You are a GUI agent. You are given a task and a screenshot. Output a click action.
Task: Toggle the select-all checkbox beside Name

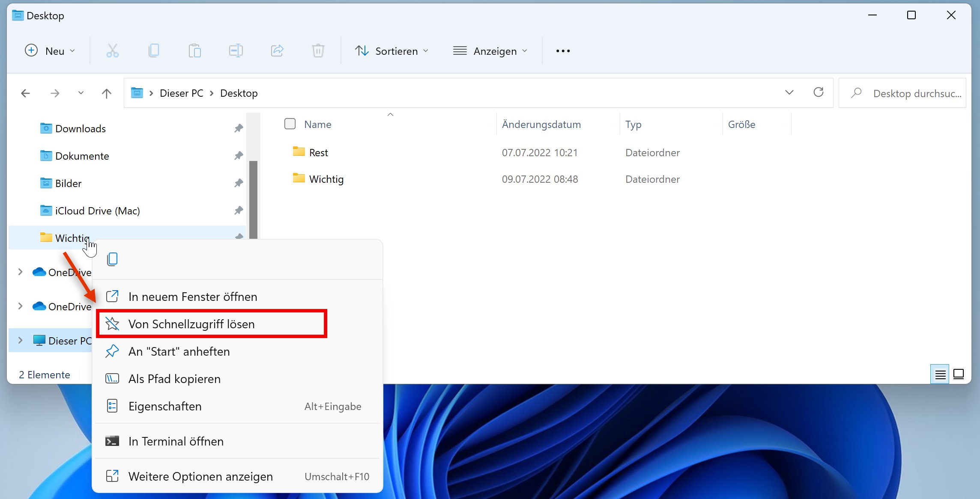coord(290,124)
